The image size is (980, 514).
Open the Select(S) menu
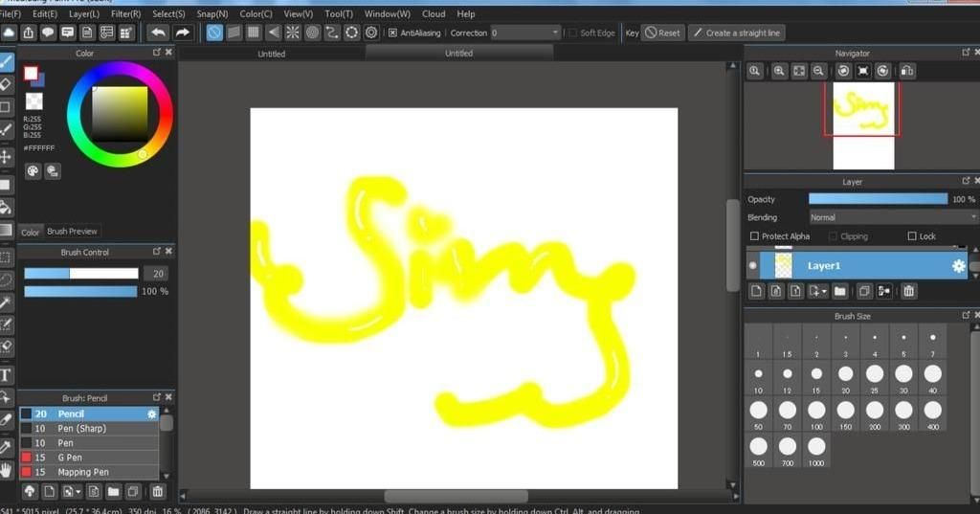(168, 13)
